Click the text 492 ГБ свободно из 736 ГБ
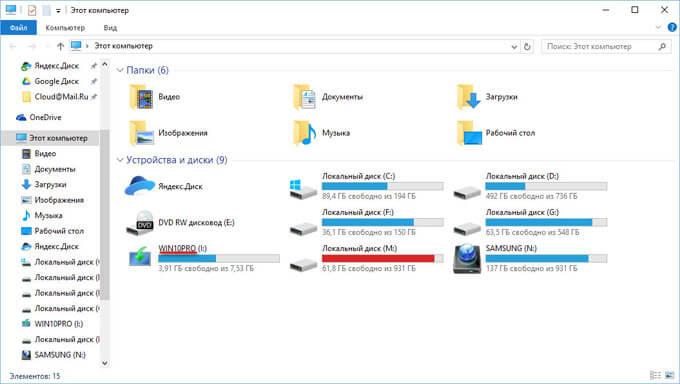The width and height of the screenshot is (680, 384). pyautogui.click(x=532, y=197)
